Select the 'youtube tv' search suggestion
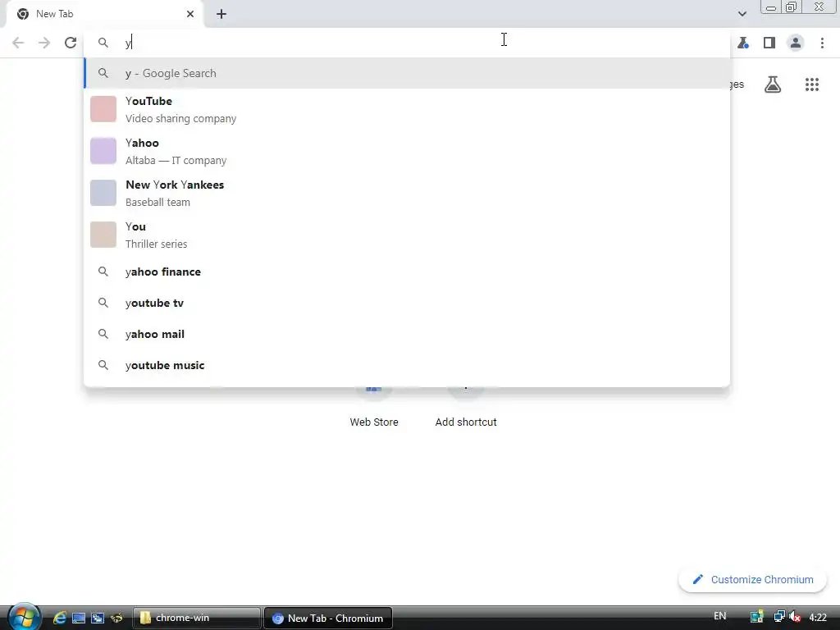 click(x=407, y=303)
